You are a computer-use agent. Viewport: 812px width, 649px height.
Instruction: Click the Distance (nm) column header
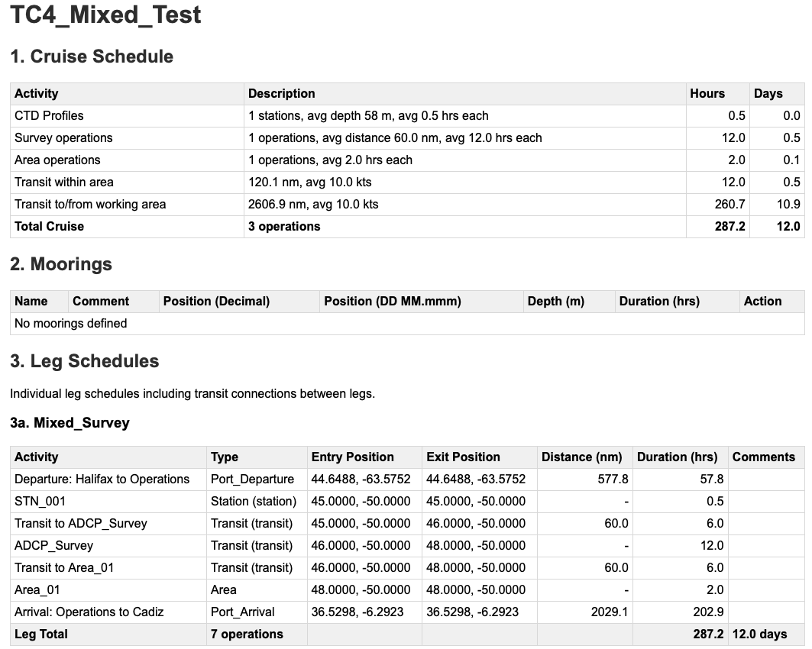click(x=581, y=457)
